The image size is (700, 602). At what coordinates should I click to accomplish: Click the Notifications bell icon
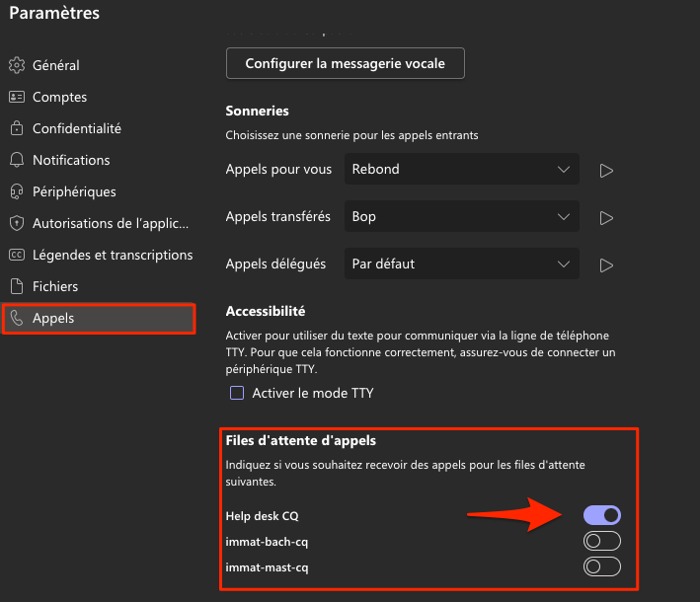(16, 160)
